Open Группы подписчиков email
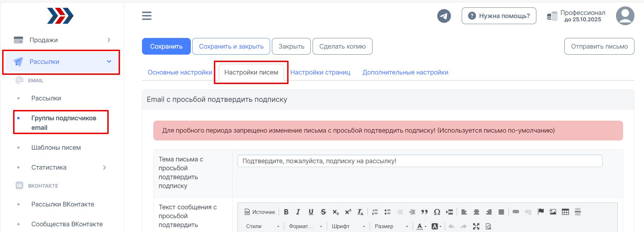This screenshot has width=644, height=232. pyautogui.click(x=64, y=123)
